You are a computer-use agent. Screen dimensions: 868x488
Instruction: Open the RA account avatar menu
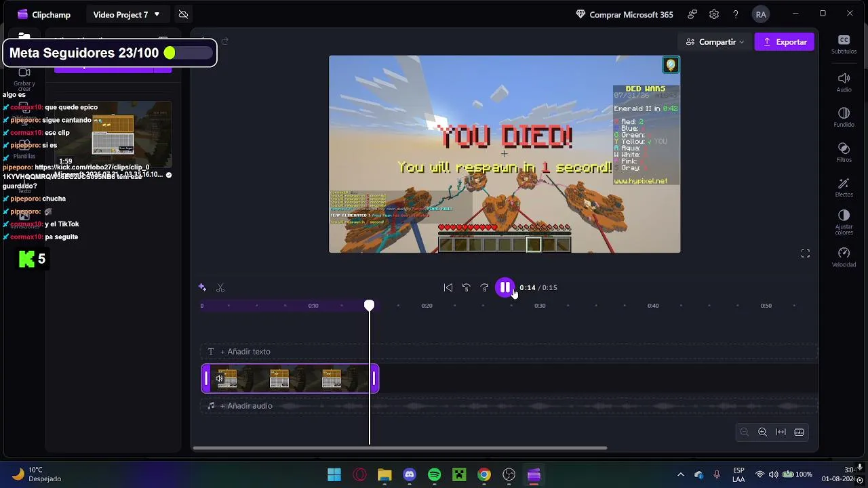pyautogui.click(x=761, y=14)
